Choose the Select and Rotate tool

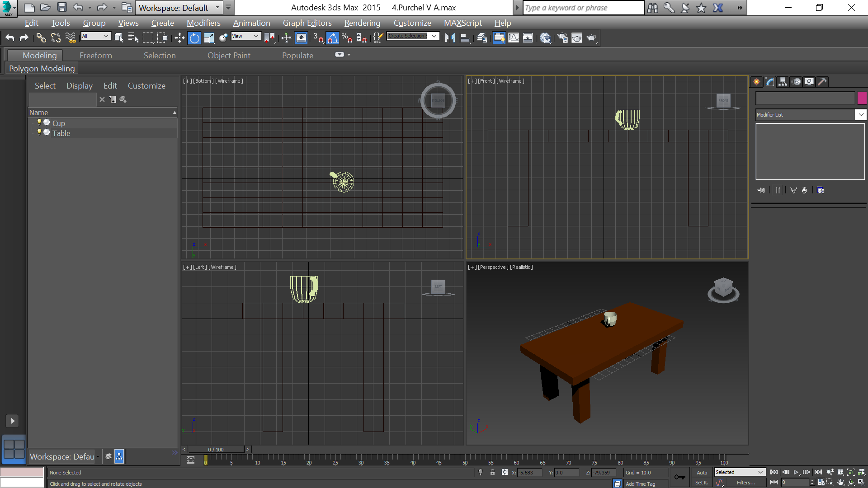(x=194, y=38)
